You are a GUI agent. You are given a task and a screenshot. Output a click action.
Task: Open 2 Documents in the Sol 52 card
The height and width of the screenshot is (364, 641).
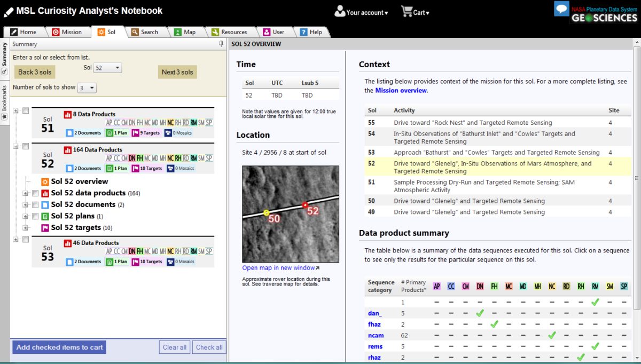point(84,168)
